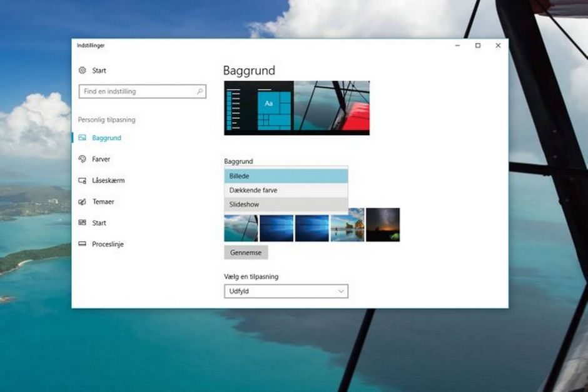588x392 pixels.
Task: Click the Personlig tilpasning heading text
Action: (x=106, y=120)
